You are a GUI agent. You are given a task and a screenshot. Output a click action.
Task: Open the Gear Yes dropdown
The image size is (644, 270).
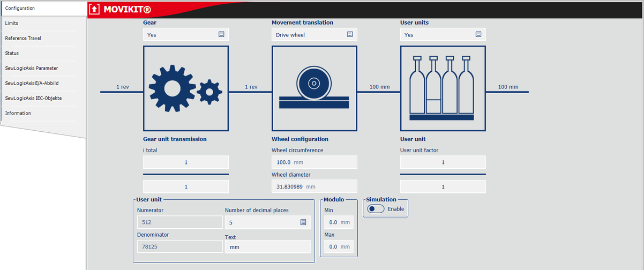185,35
